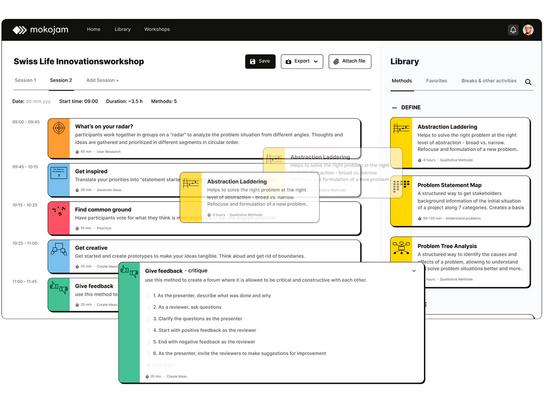Click the mokojam logo
The image size is (544, 408).
click(41, 30)
